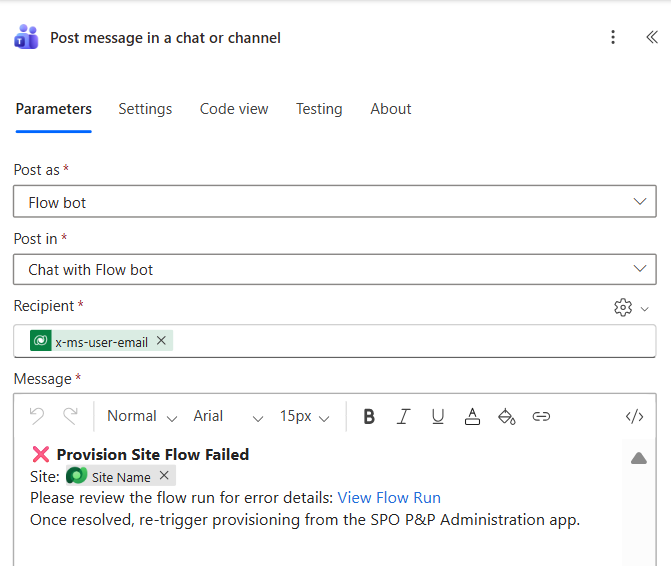Open the Normal paragraph style dropdown
The image size is (671, 566).
(142, 416)
